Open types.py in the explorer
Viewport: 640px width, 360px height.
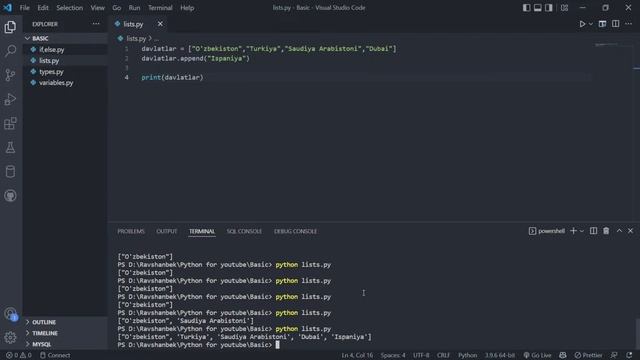[x=51, y=71]
